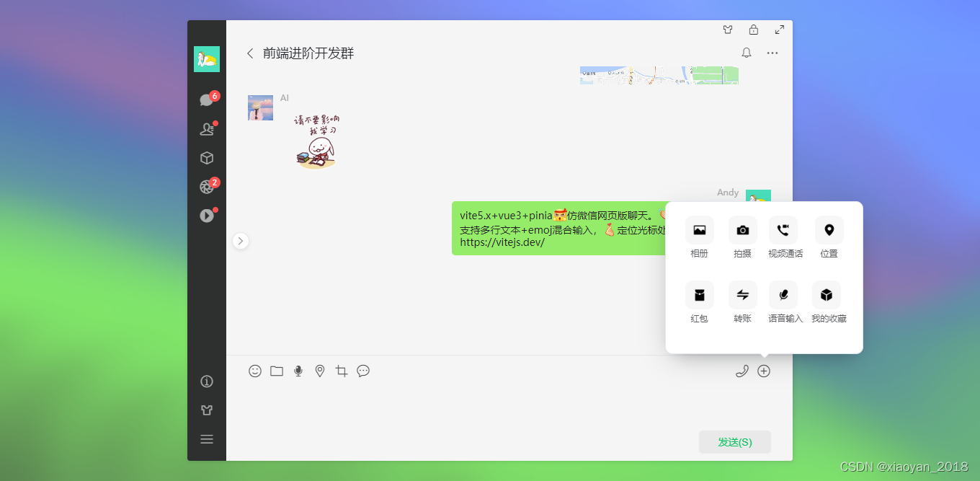
Task: Click the group title 前端进阶开发群
Action: tap(308, 53)
